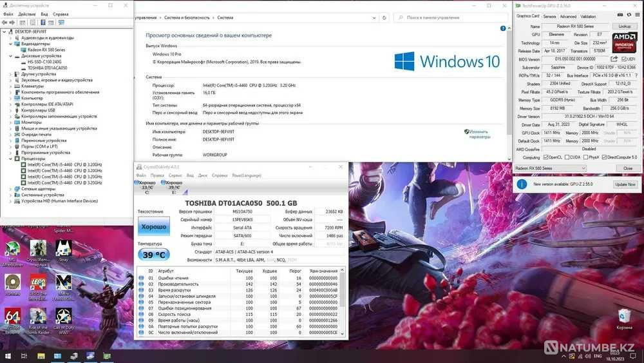Open GPU-Z hamburger menu icon
This screenshot has height=363, width=644.
(x=638, y=15)
